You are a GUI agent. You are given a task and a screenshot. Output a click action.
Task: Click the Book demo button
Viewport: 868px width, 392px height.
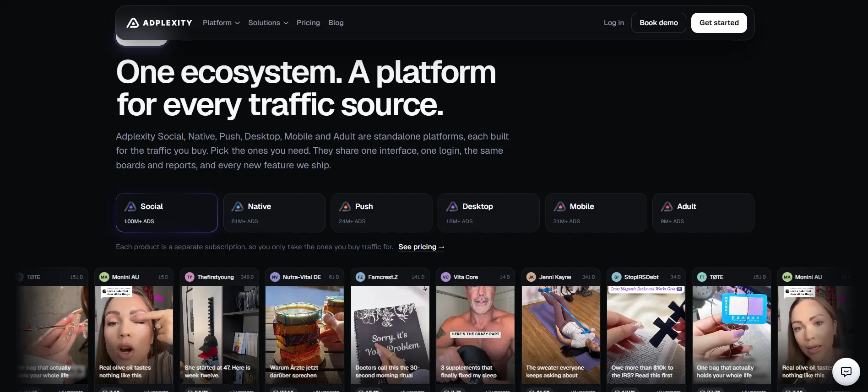pos(658,23)
